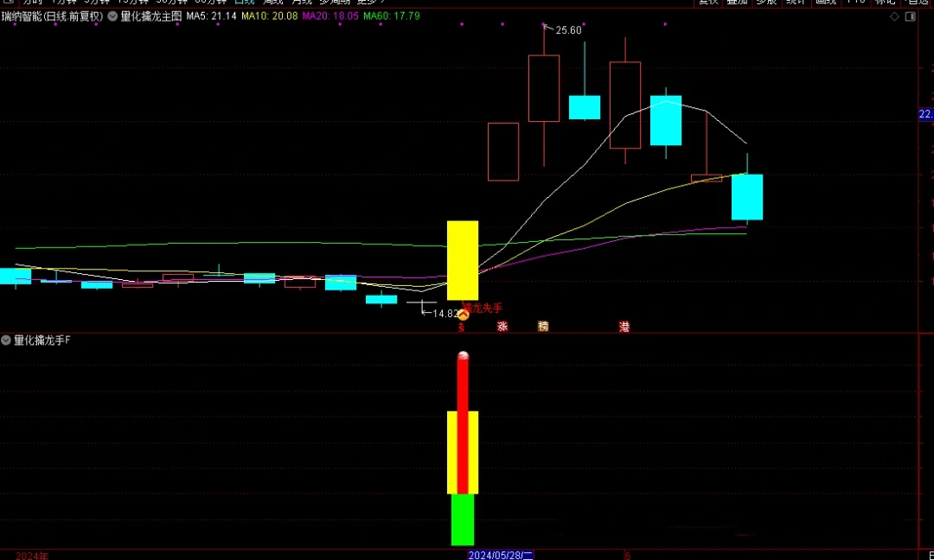Click the 涨 event marker icon
The image size is (934, 560).
pyautogui.click(x=502, y=327)
